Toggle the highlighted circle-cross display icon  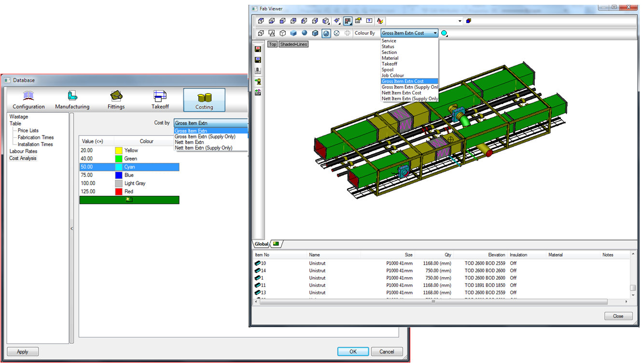(x=326, y=33)
